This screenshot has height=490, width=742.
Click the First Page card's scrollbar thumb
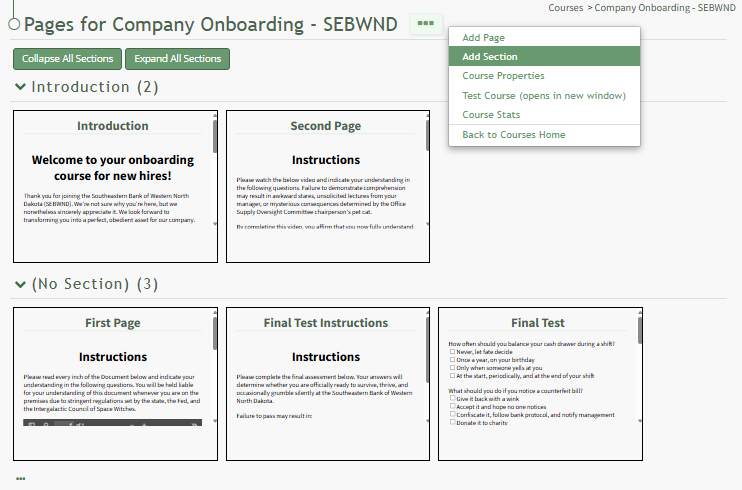[215, 333]
